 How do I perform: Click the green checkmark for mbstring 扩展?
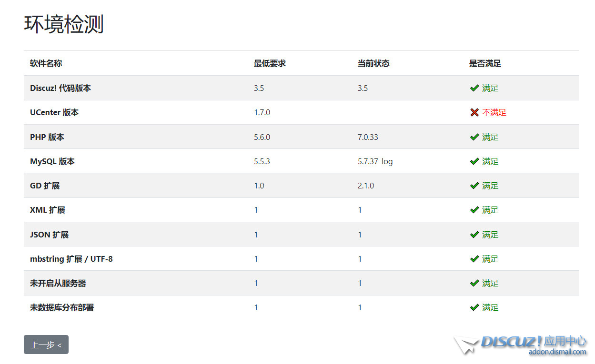(x=474, y=259)
